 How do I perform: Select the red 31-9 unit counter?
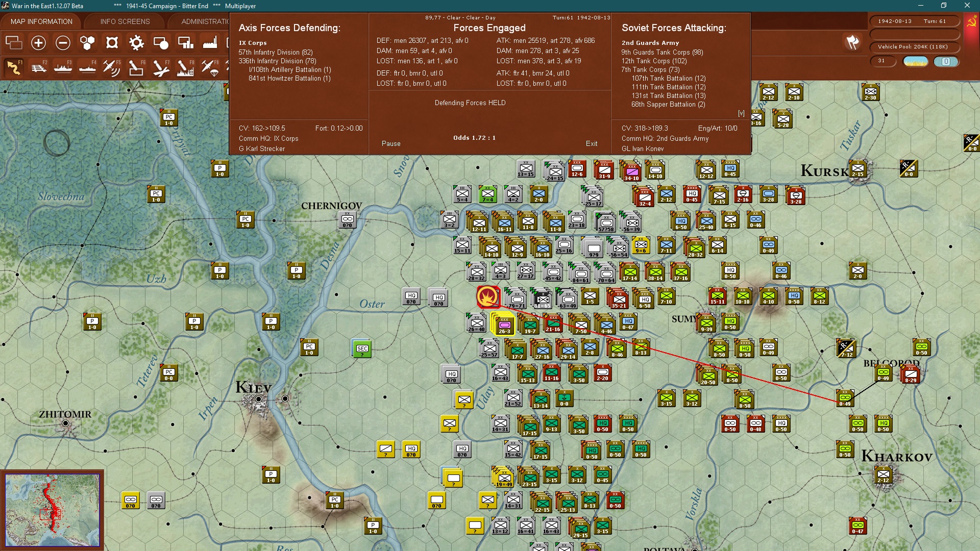(604, 170)
